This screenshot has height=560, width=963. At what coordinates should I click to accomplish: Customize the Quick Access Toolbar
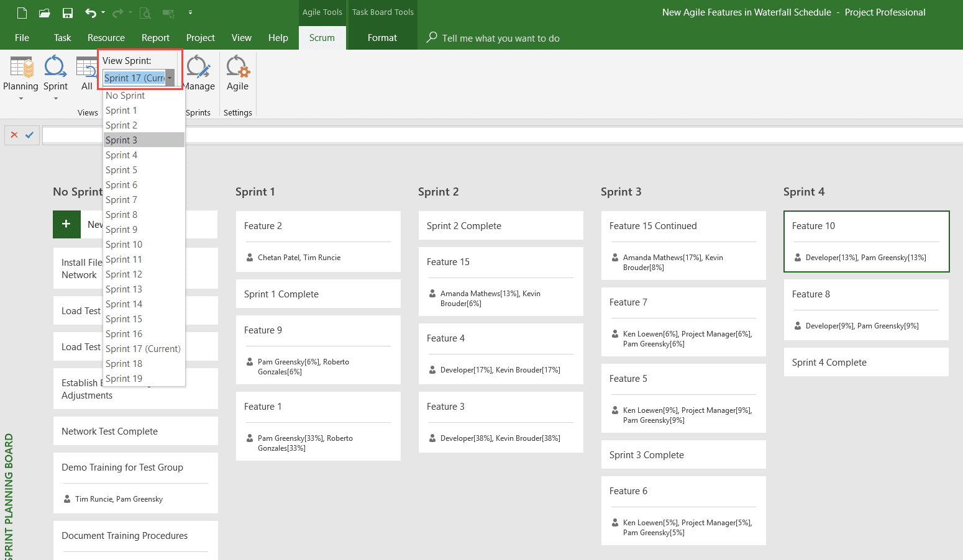190,12
